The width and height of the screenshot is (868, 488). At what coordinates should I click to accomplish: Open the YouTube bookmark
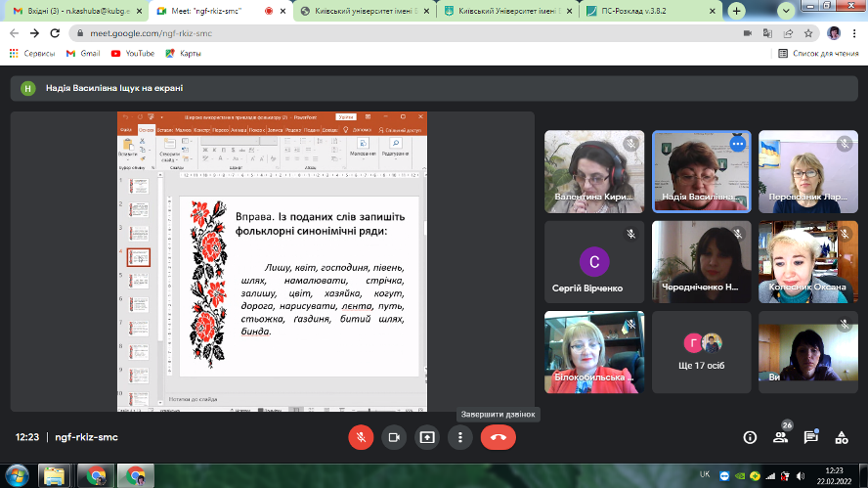point(132,53)
